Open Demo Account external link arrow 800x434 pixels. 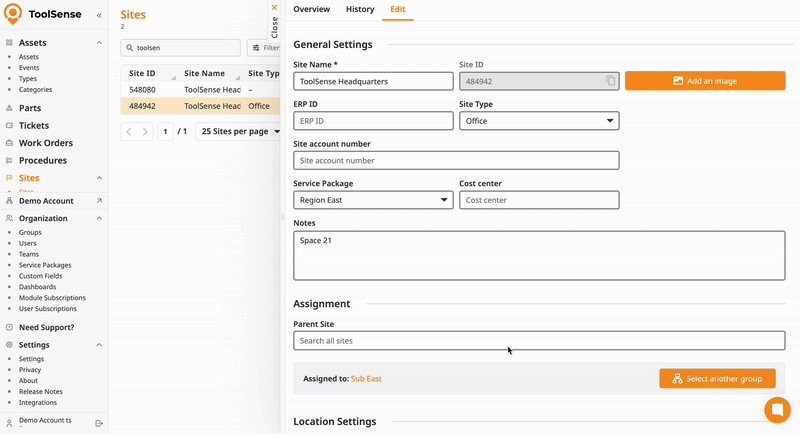[x=99, y=201]
